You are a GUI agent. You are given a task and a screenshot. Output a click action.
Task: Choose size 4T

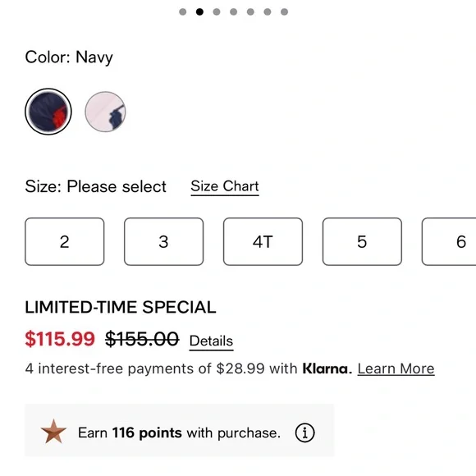(x=263, y=241)
